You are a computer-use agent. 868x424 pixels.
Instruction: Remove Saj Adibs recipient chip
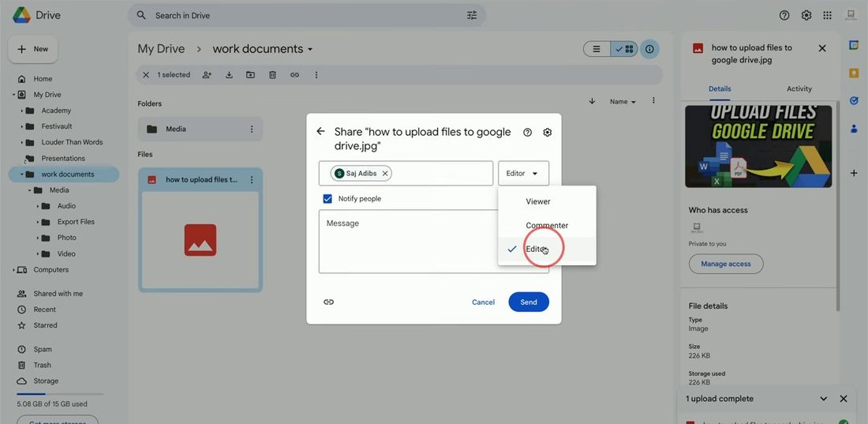[x=385, y=174]
